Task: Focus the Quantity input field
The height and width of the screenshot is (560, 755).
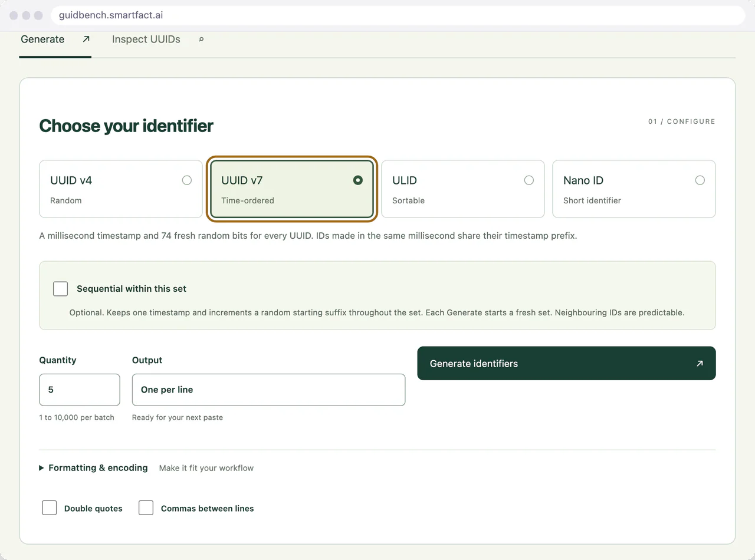Action: [80, 390]
